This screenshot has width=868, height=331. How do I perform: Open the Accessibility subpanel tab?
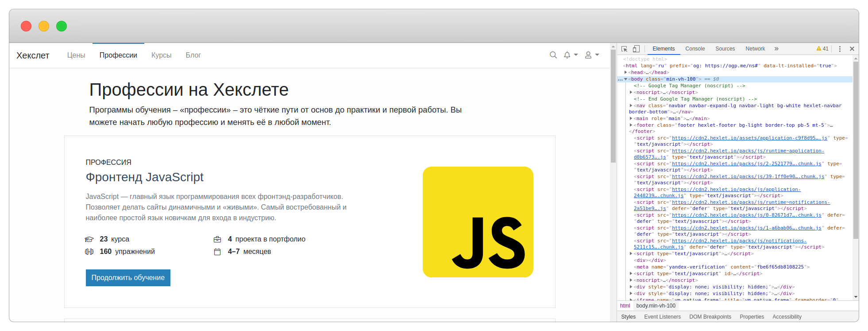coord(787,317)
